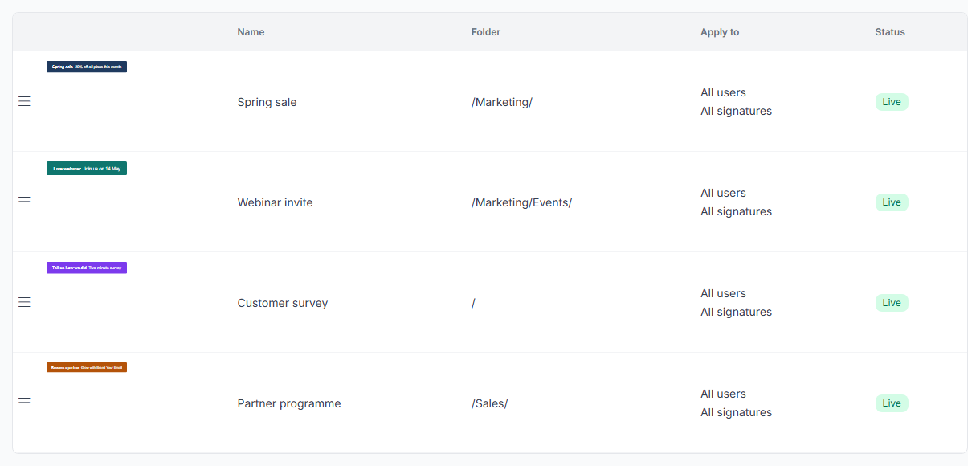This screenshot has width=980, height=466.
Task: Click the Live badge for Webinar invite
Action: (892, 202)
